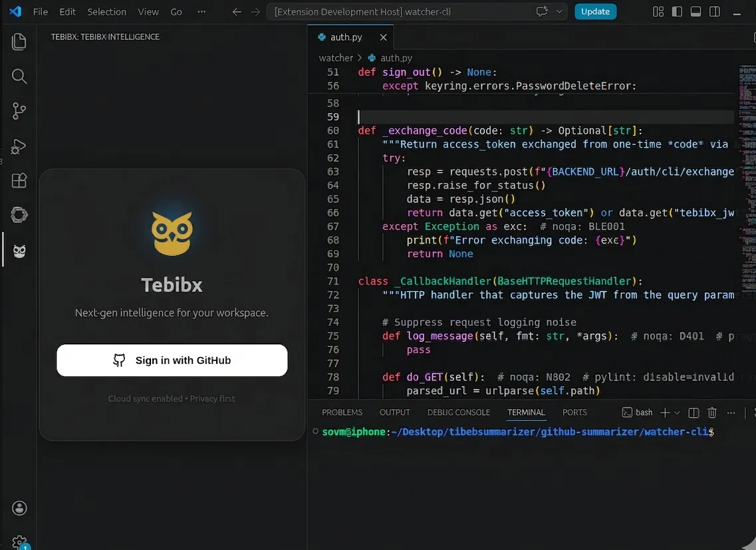Click the do_GET method name
756x550 pixels.
425,377
